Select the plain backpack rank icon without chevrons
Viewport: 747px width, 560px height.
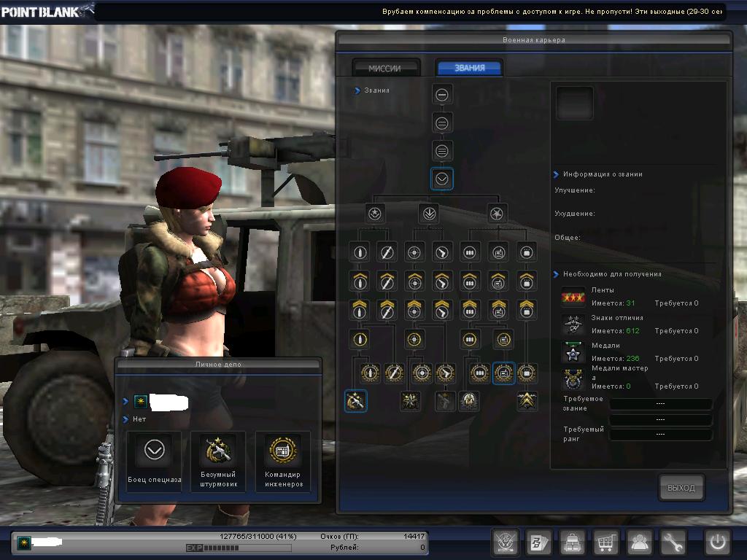pyautogui.click(x=527, y=252)
